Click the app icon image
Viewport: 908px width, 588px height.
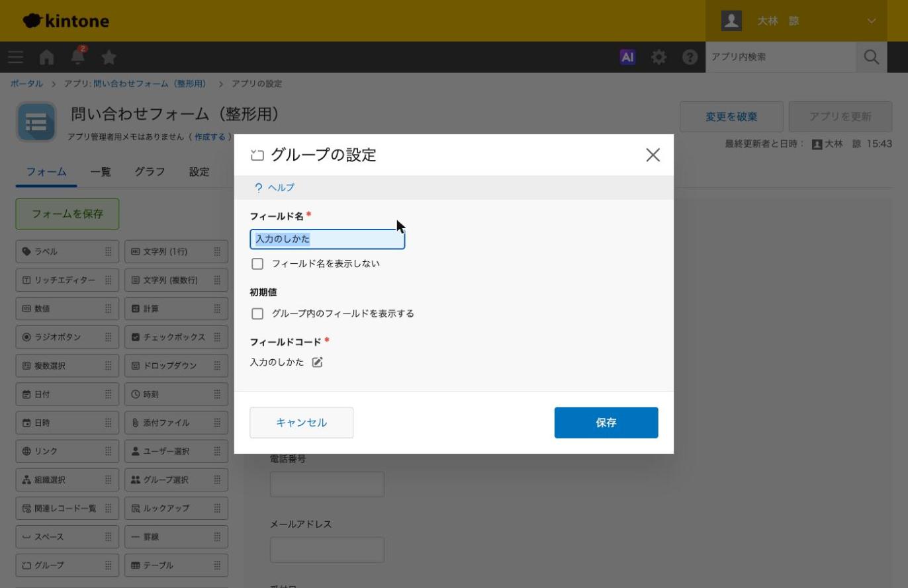pos(36,122)
